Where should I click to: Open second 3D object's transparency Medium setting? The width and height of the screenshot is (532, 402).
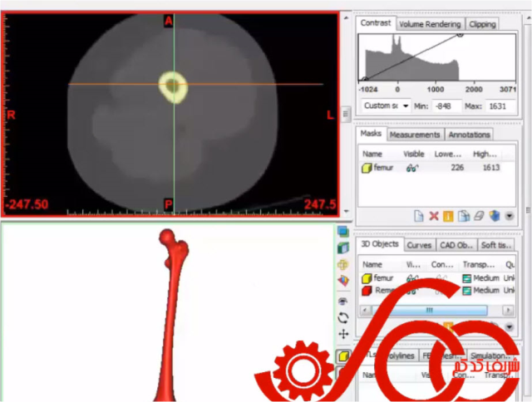[481, 291]
